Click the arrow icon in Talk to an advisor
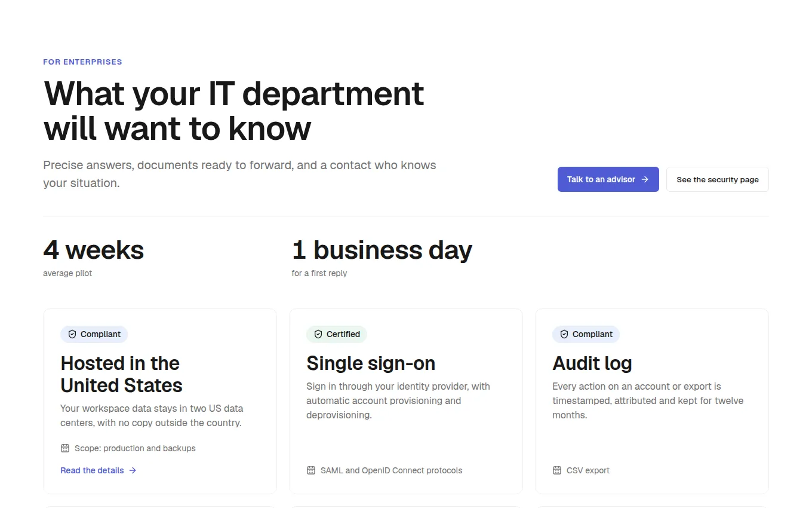 (x=645, y=179)
